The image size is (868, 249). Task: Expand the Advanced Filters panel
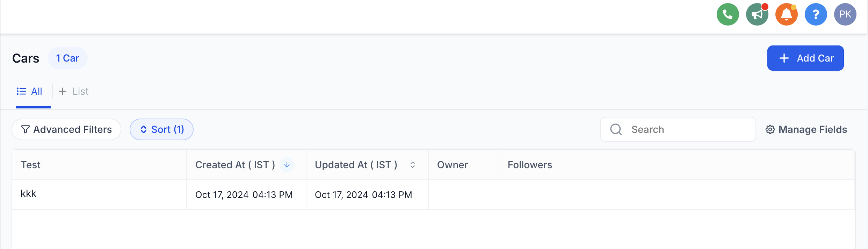coord(66,129)
